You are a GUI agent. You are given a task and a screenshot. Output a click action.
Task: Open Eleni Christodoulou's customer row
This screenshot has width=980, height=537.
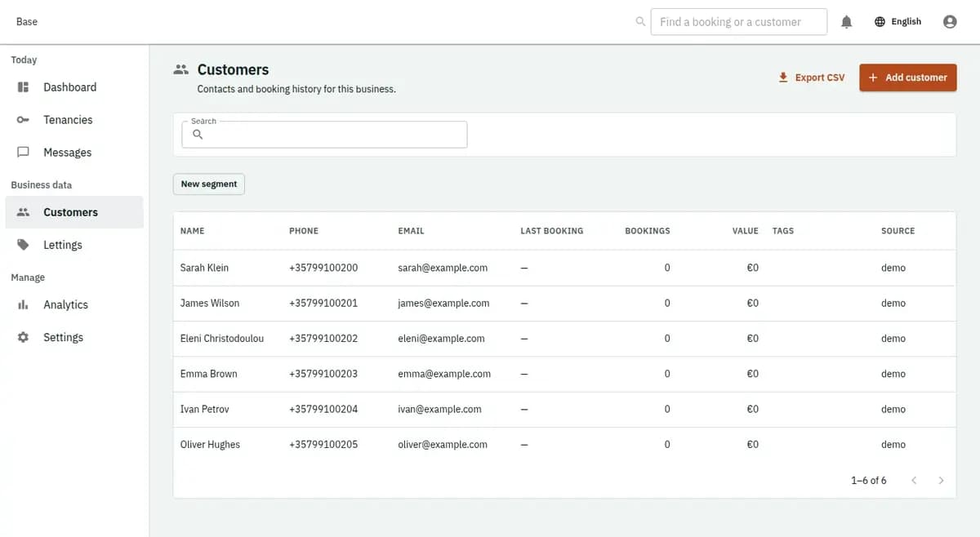564,338
